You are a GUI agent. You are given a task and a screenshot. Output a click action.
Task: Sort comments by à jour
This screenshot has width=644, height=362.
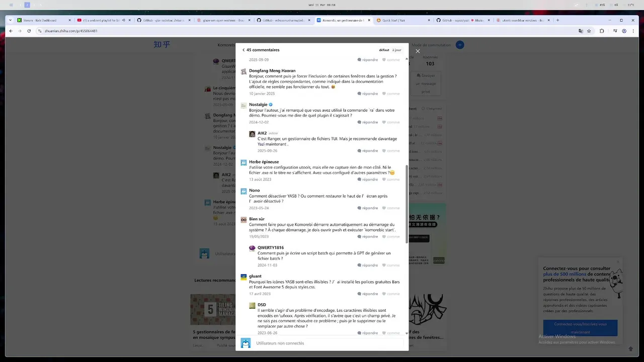coord(396,50)
